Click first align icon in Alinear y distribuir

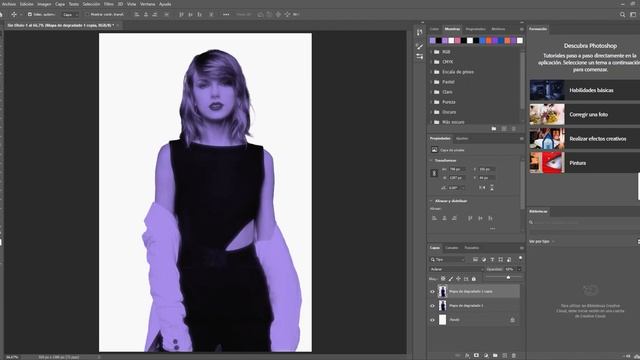pyautogui.click(x=434, y=218)
